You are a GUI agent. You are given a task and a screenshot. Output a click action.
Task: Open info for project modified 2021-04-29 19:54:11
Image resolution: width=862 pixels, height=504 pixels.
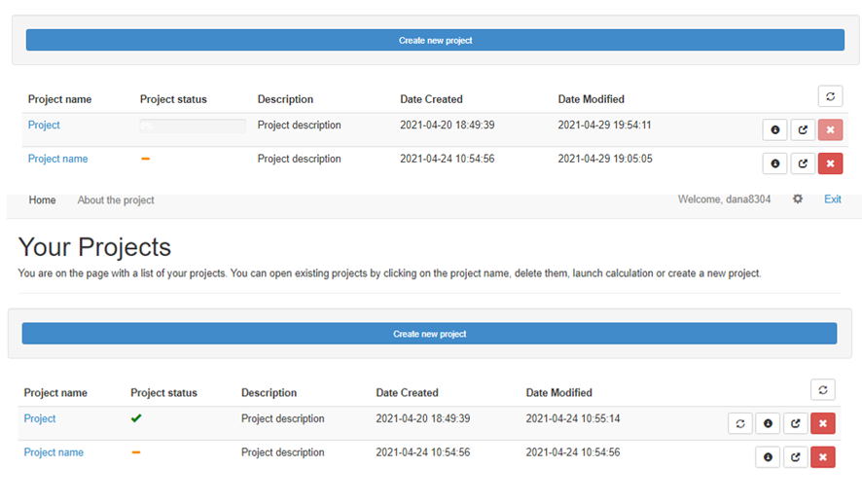(x=774, y=129)
